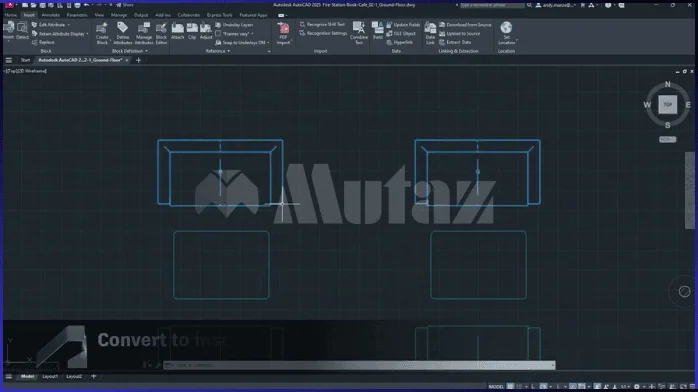Click the Insert block icon
This screenshot has height=392, width=698.
[x=8, y=31]
